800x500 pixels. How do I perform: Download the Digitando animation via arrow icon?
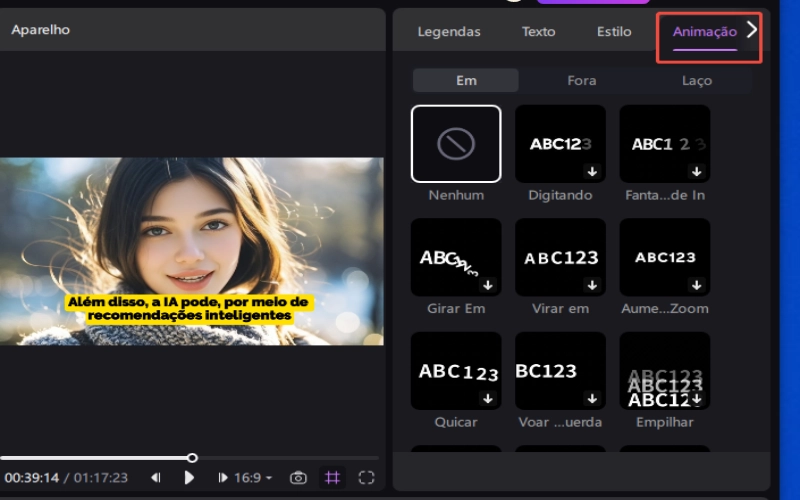coord(592,171)
